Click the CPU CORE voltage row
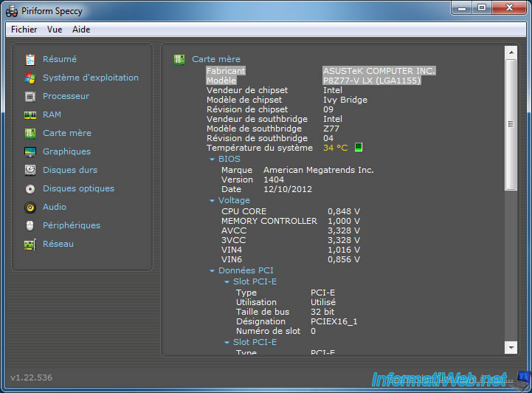 291,211
